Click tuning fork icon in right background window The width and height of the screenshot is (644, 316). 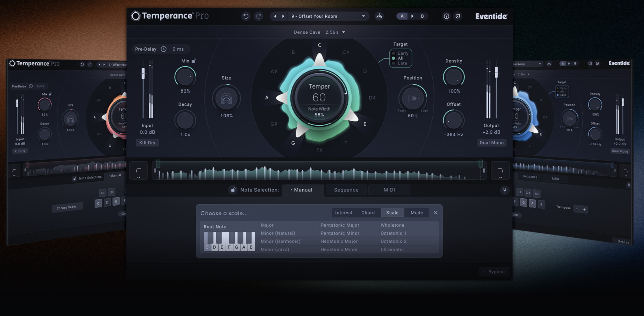coord(629,185)
